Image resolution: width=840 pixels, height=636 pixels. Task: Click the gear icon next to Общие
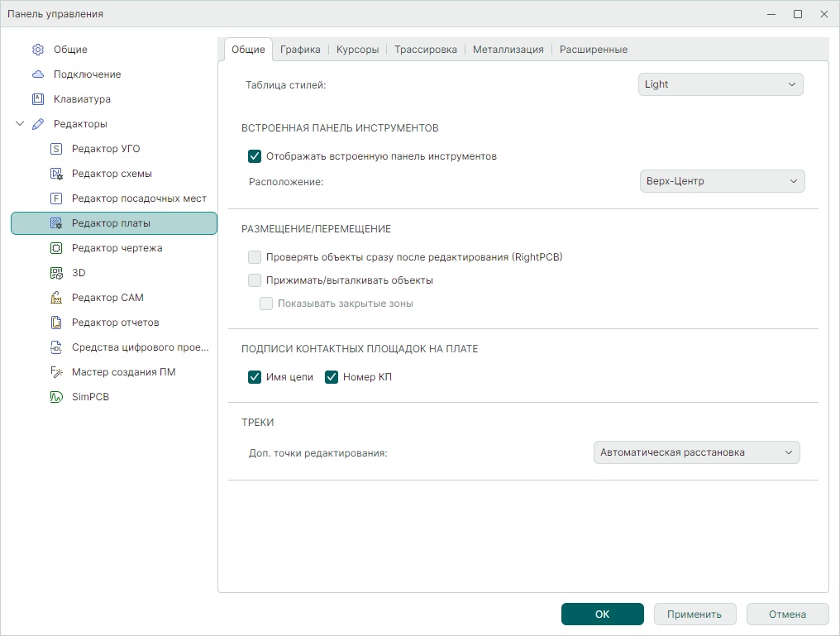(37, 50)
